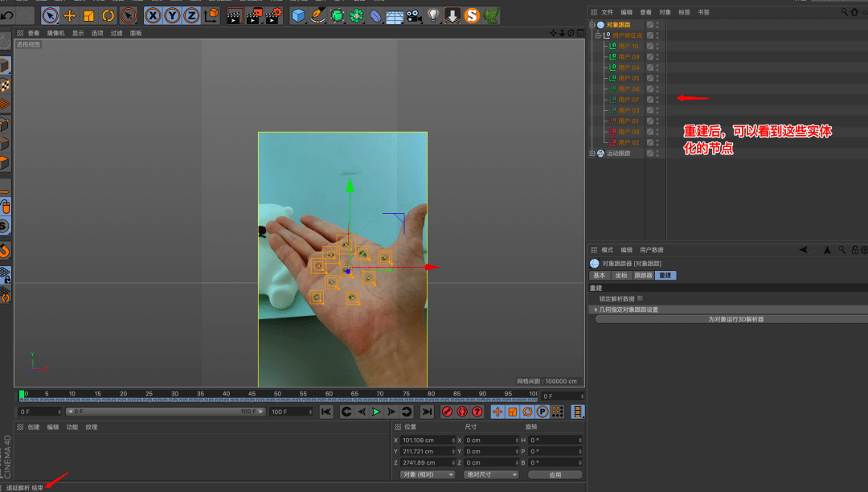868x492 pixels.
Task: Add a Cube primitive object
Action: point(298,15)
